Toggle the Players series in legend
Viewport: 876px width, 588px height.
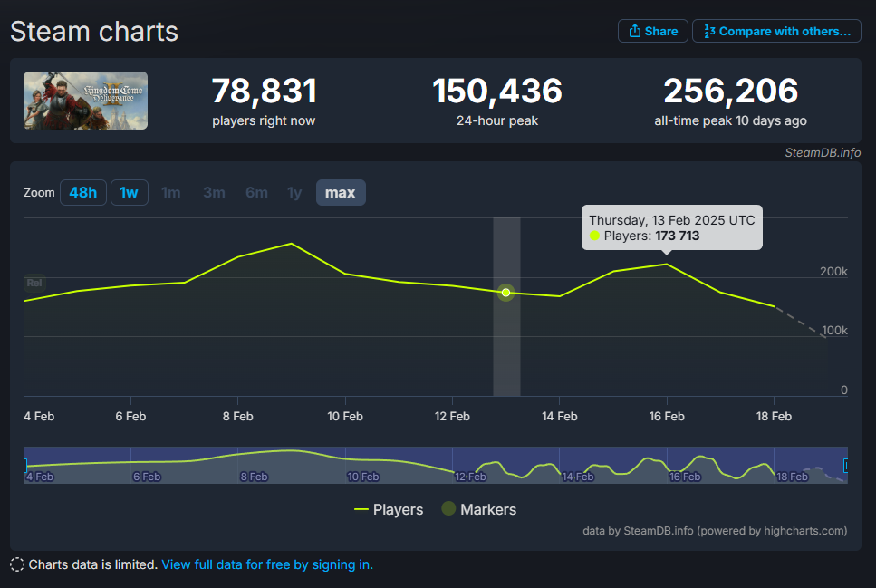(x=389, y=509)
